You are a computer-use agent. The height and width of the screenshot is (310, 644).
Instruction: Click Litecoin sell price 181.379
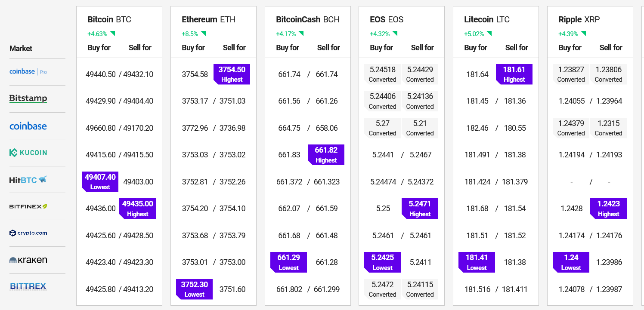click(515, 182)
